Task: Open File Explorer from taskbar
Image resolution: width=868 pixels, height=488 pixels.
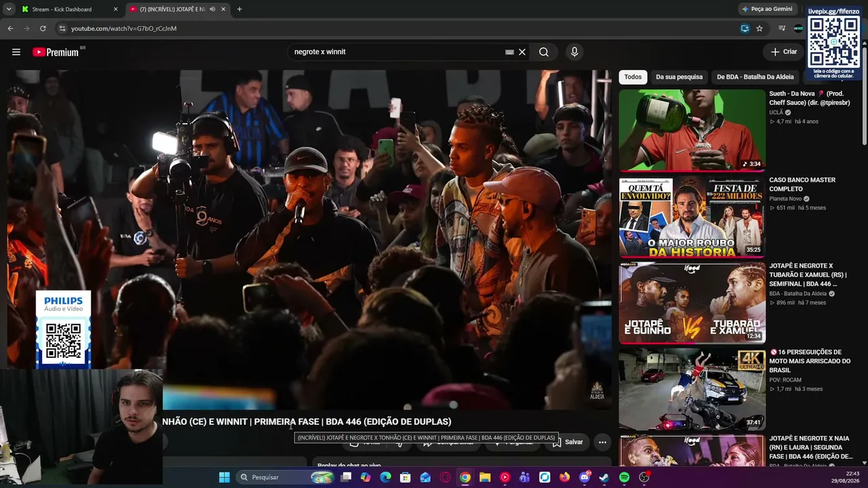Action: tap(485, 477)
